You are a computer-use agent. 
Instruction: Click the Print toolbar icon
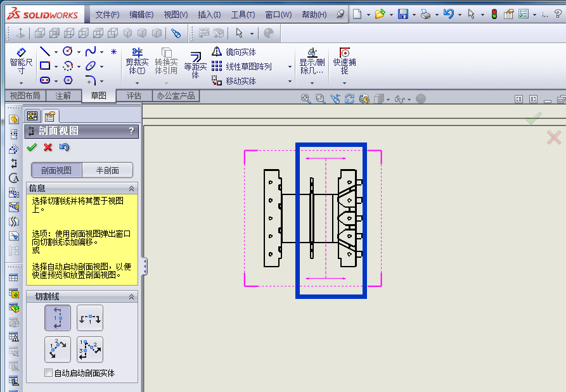click(425, 15)
